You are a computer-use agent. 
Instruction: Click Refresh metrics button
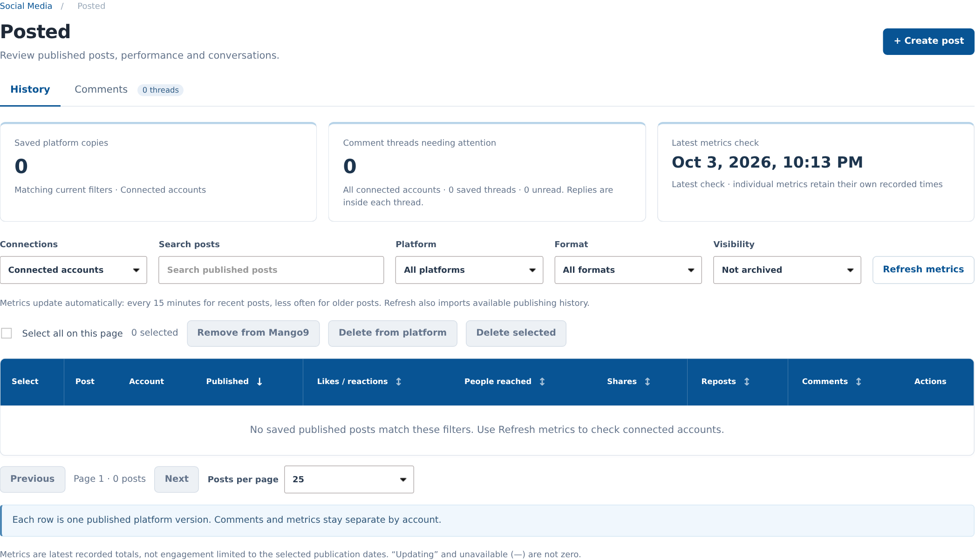point(923,270)
